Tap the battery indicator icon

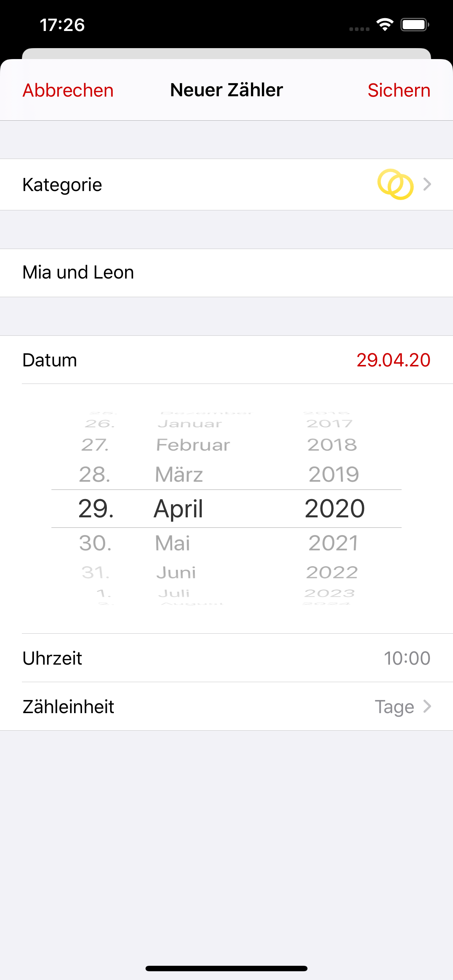click(414, 25)
